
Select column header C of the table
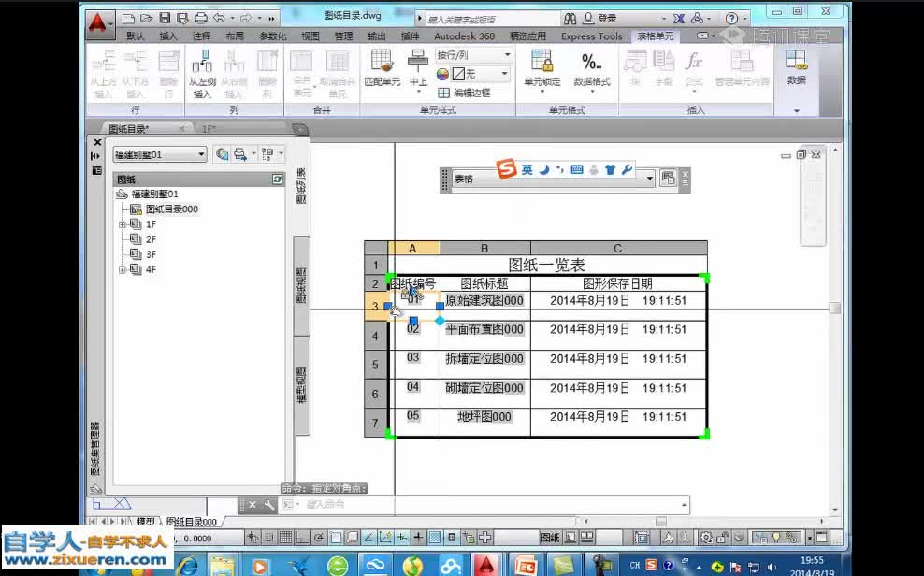(x=618, y=248)
